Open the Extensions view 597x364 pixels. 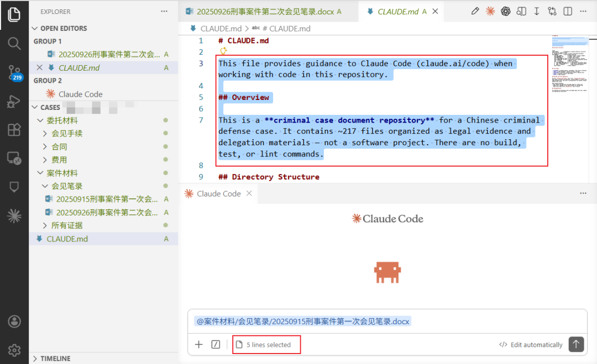[14, 130]
